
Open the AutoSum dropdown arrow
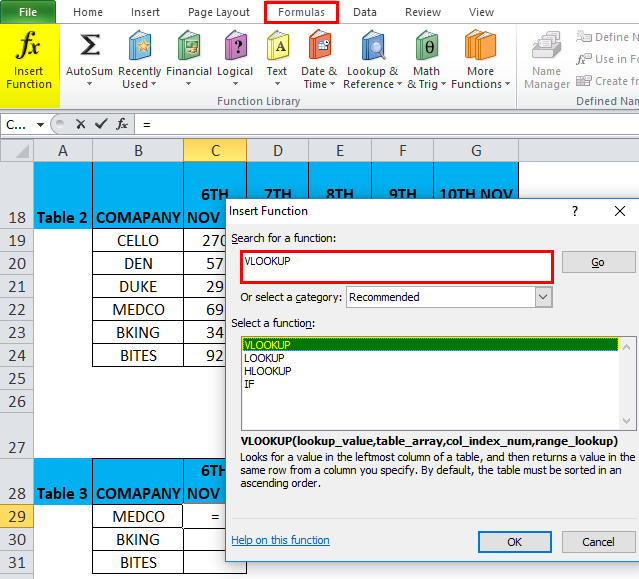[89, 84]
